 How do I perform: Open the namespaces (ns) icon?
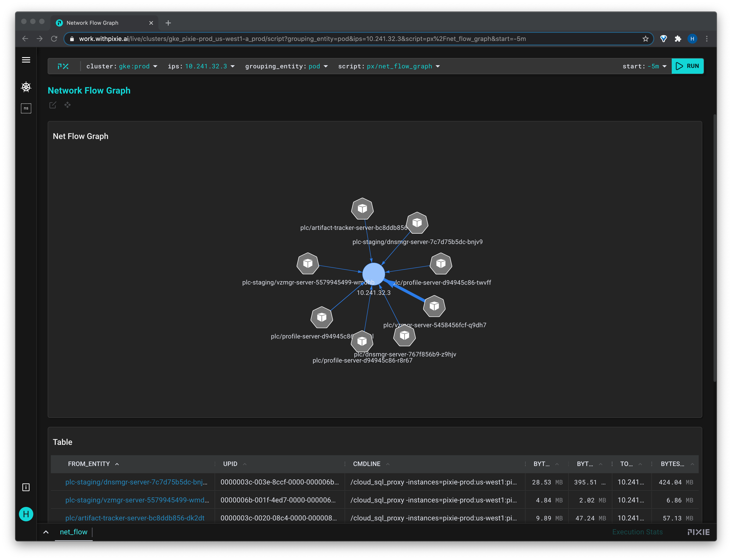(26, 108)
